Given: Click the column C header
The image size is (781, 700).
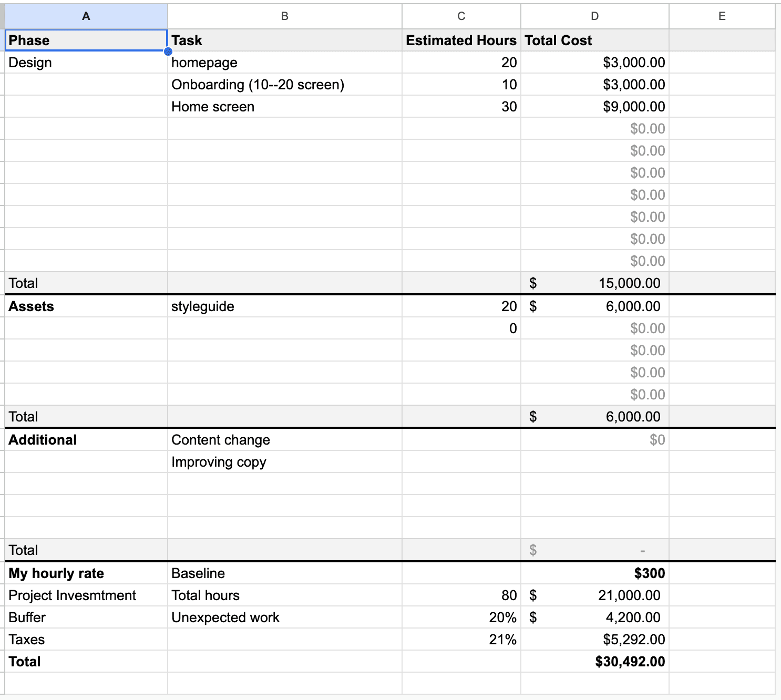Looking at the screenshot, I should pyautogui.click(x=461, y=16).
